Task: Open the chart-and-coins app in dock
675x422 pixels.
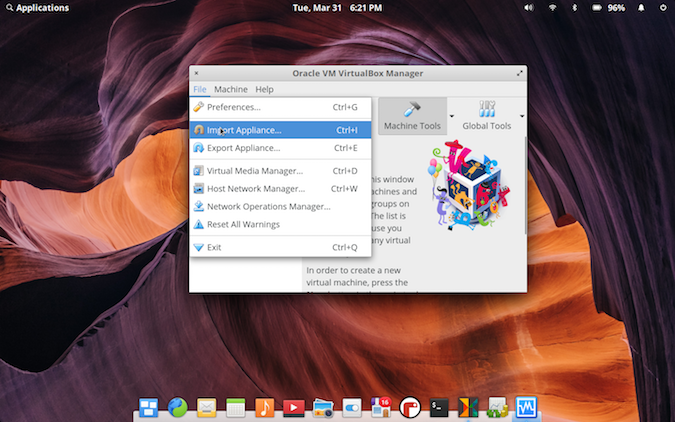Action: click(497, 407)
